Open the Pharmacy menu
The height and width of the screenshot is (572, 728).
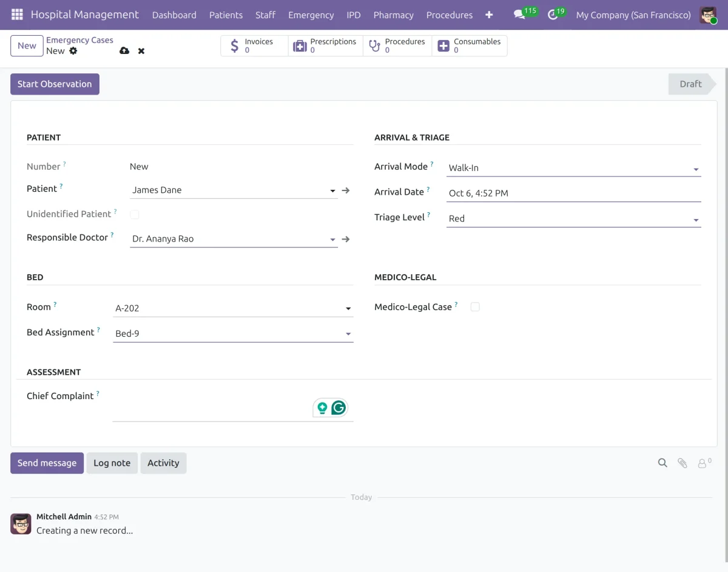(x=394, y=15)
